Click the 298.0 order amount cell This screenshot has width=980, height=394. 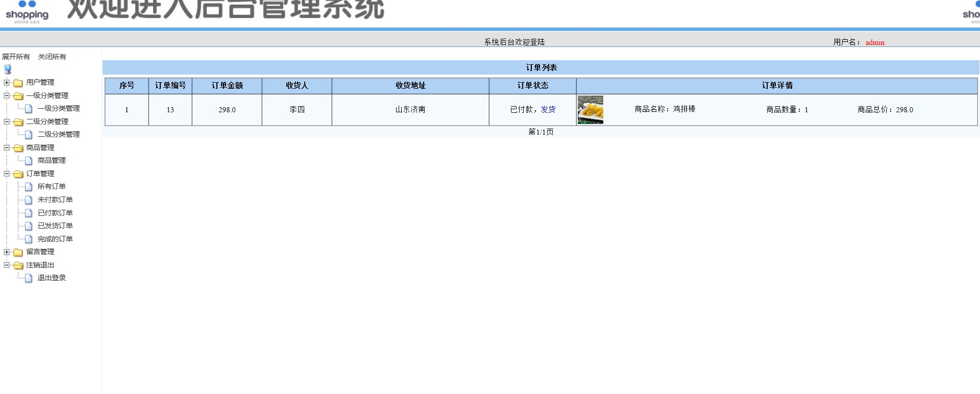point(227,110)
